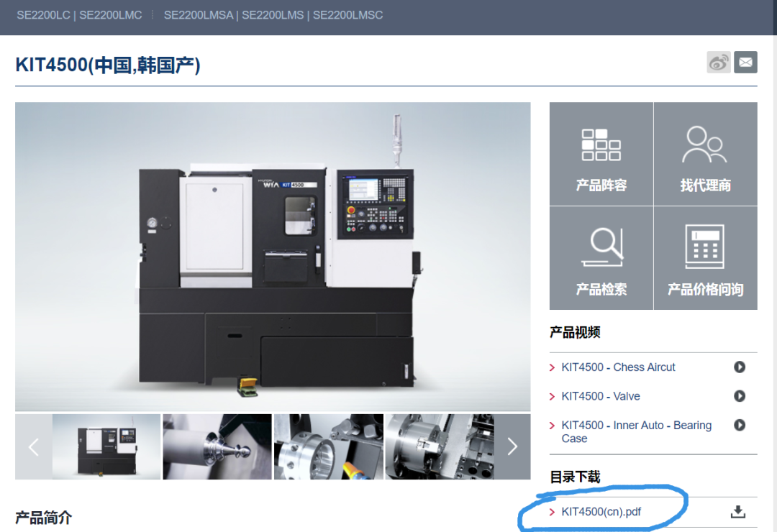Viewport: 777px width, 532px height.
Task: Open the KIT4500 - Valve video link
Action: pyautogui.click(x=601, y=396)
